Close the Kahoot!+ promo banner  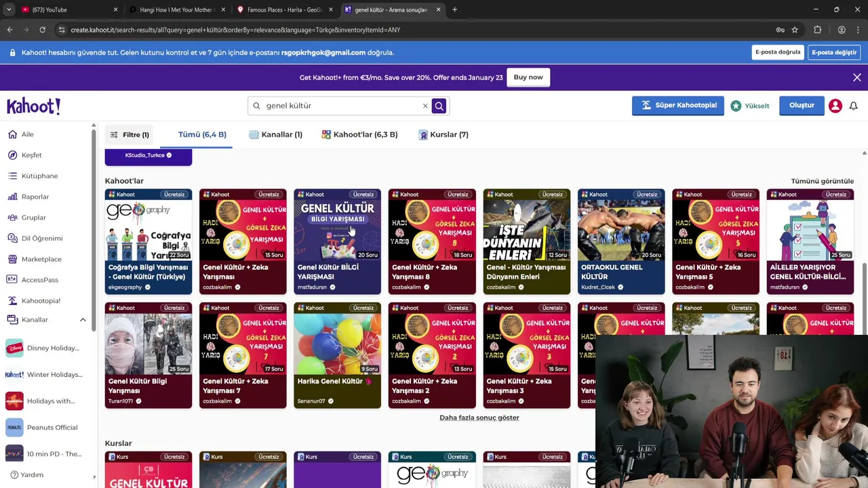click(857, 77)
